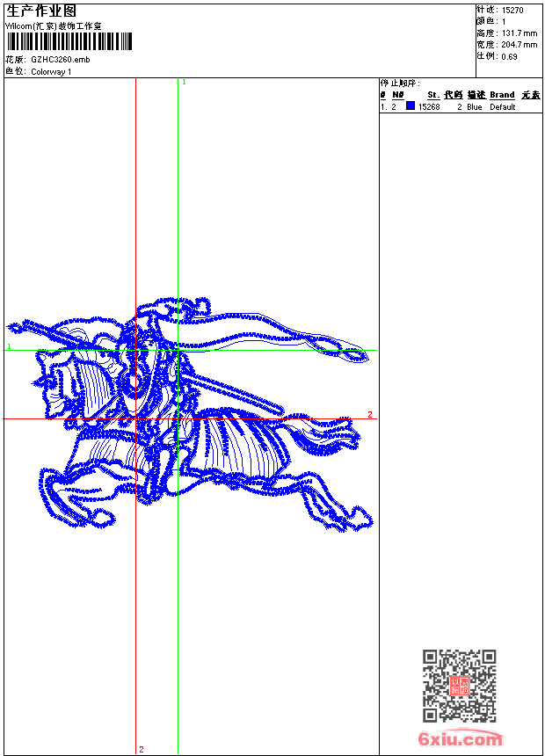Click the blue thread color swatch
545x756 pixels.
pyautogui.click(x=411, y=105)
